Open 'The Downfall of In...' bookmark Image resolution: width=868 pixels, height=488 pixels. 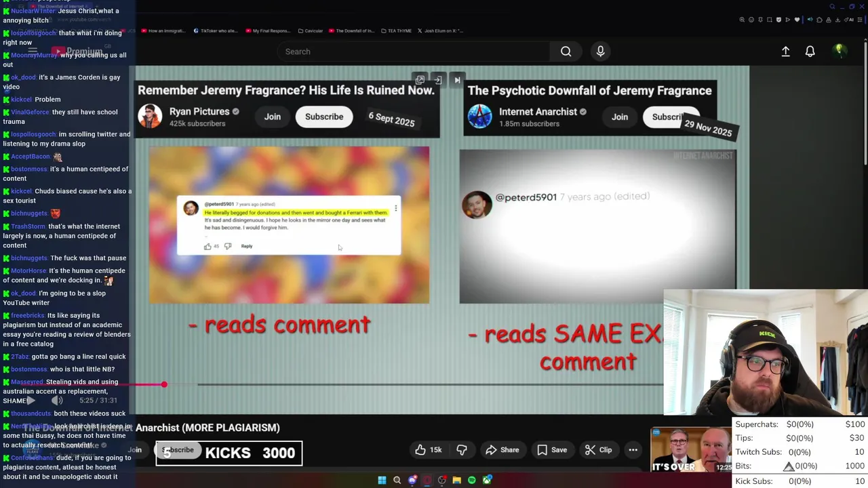351,30
